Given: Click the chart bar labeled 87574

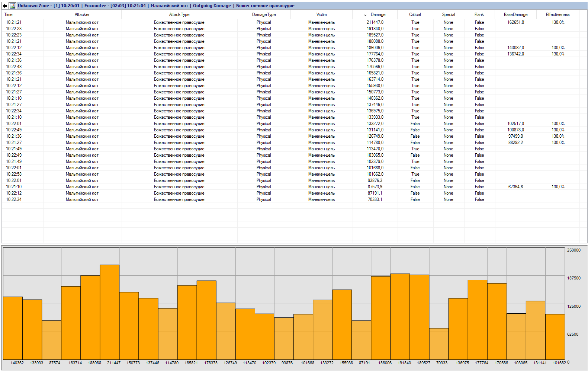Looking at the screenshot, I should 52,340.
